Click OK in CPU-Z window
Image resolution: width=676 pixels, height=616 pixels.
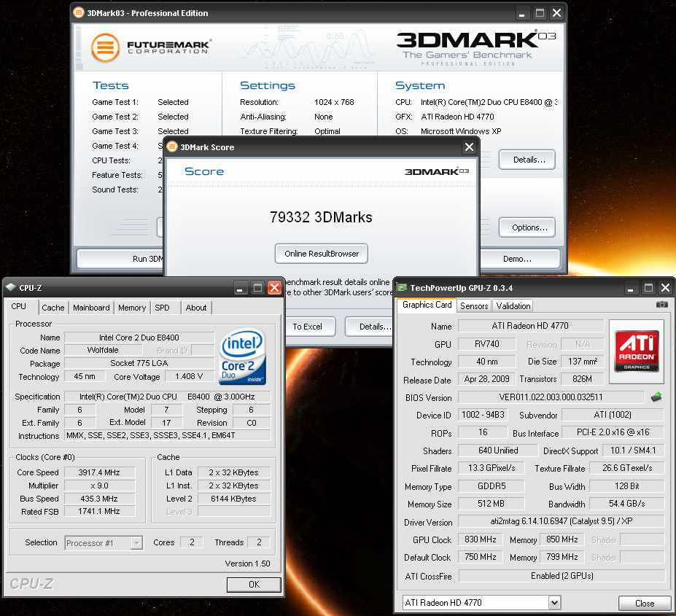point(254,585)
